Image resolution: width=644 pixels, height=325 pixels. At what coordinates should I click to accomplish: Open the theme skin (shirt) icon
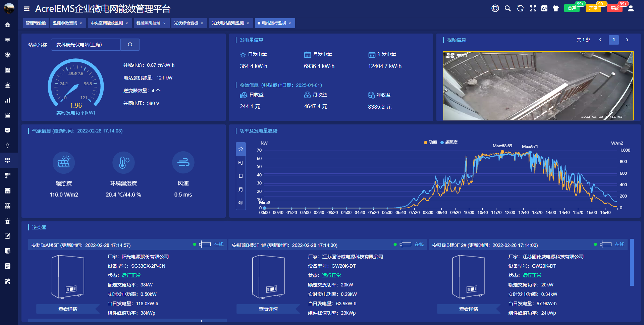(x=556, y=9)
